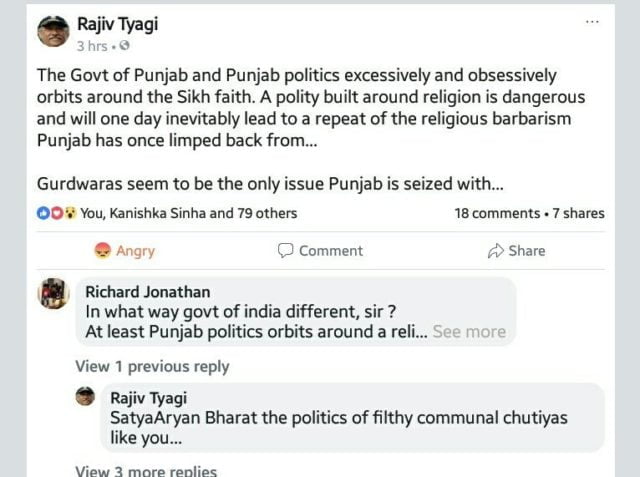Click Rajiv Tyagi's reply avatar icon
The image size is (640, 477).
point(87,396)
